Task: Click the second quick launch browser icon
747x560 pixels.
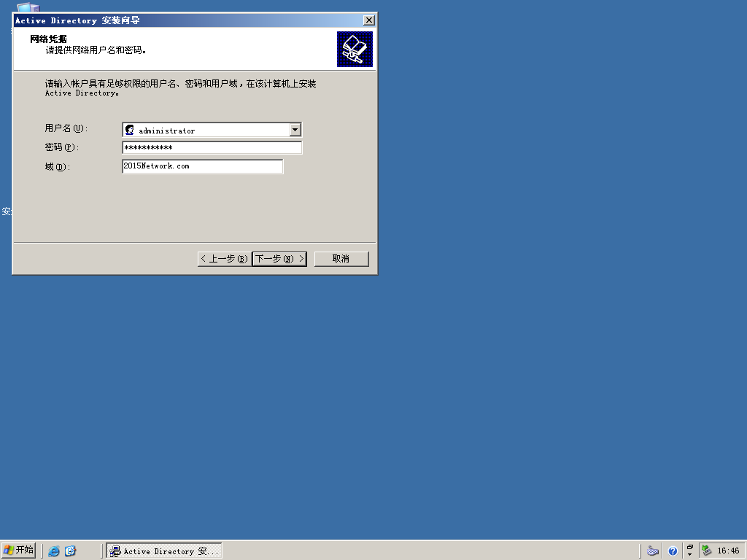Action: tap(70, 551)
